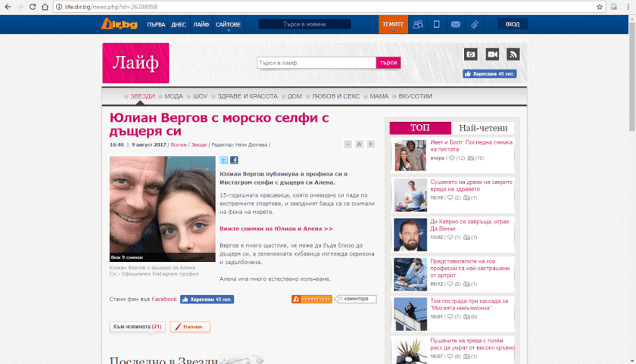Viewport: 636px width, 364px height.
Task: Open the Юлиан Вергов selfie photo
Action: (x=162, y=209)
